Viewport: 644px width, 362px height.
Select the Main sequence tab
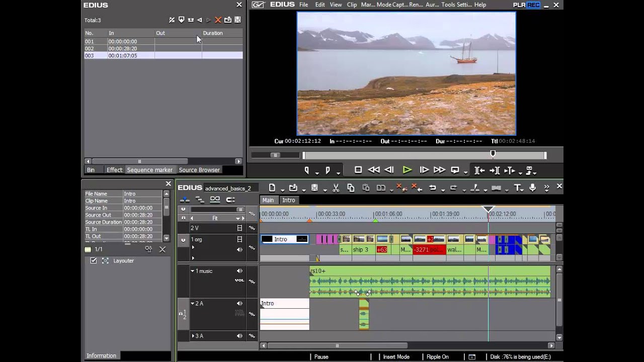[x=268, y=200]
